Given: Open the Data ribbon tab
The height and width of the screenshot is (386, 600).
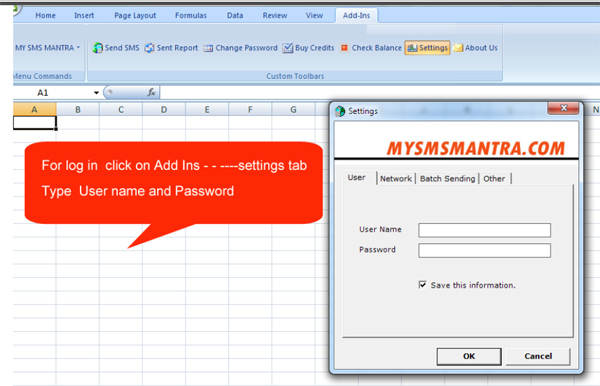Looking at the screenshot, I should click(x=235, y=16).
